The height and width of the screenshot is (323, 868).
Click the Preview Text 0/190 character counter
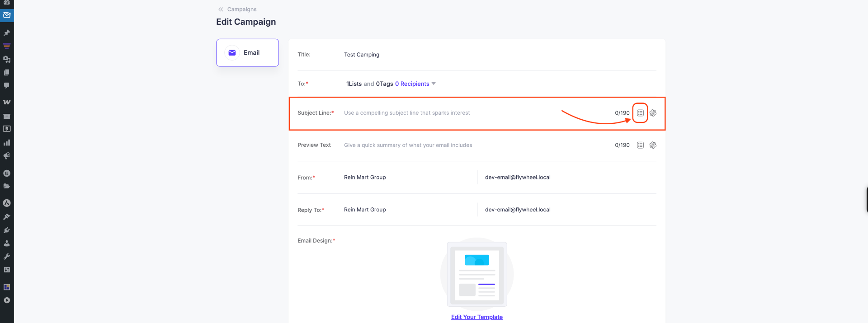[622, 145]
